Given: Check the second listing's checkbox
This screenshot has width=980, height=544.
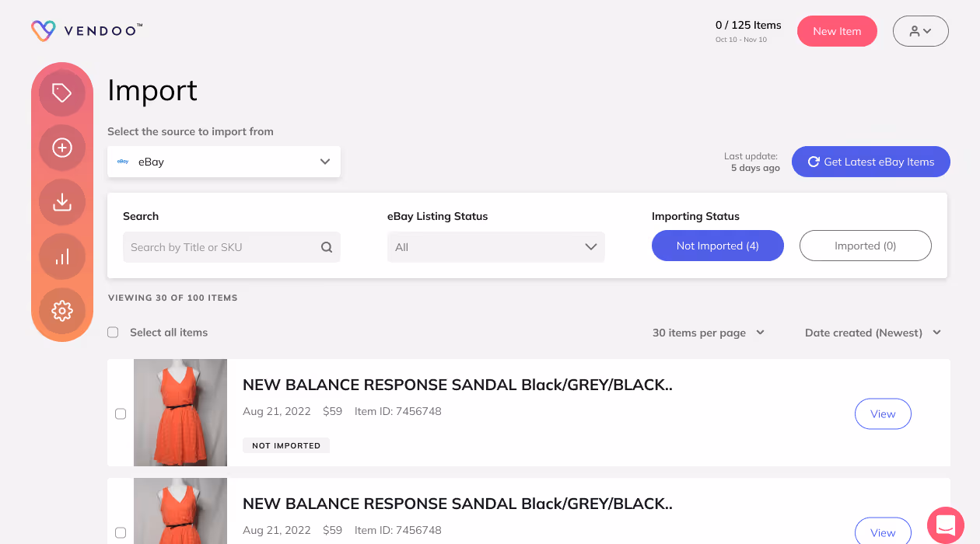Looking at the screenshot, I should 121,533.
